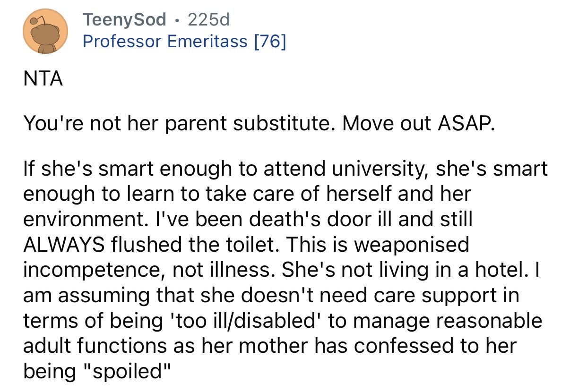Select the word "incompetence" in the comment

pyautogui.click(x=91, y=271)
